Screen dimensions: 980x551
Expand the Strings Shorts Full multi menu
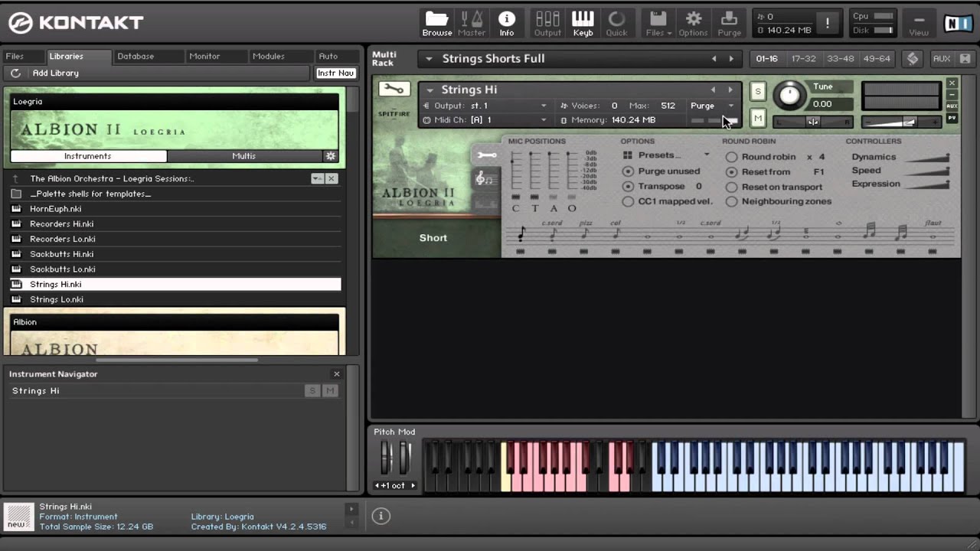429,59
